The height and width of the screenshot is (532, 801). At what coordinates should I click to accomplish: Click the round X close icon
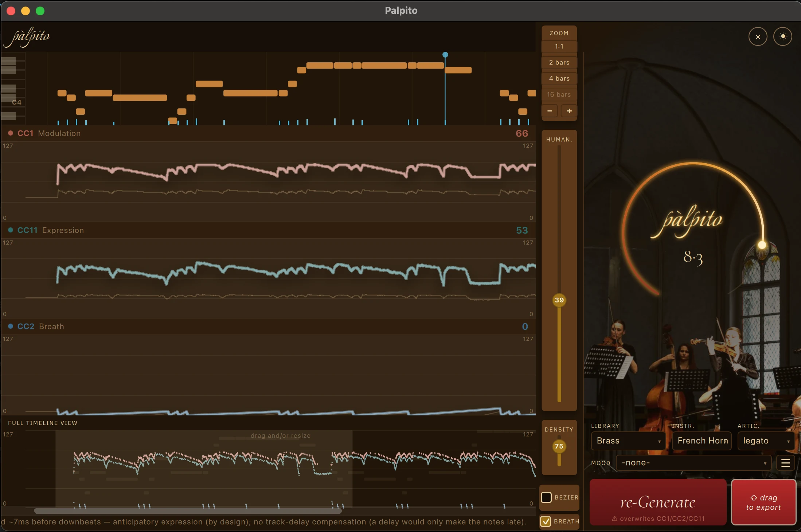(x=758, y=37)
